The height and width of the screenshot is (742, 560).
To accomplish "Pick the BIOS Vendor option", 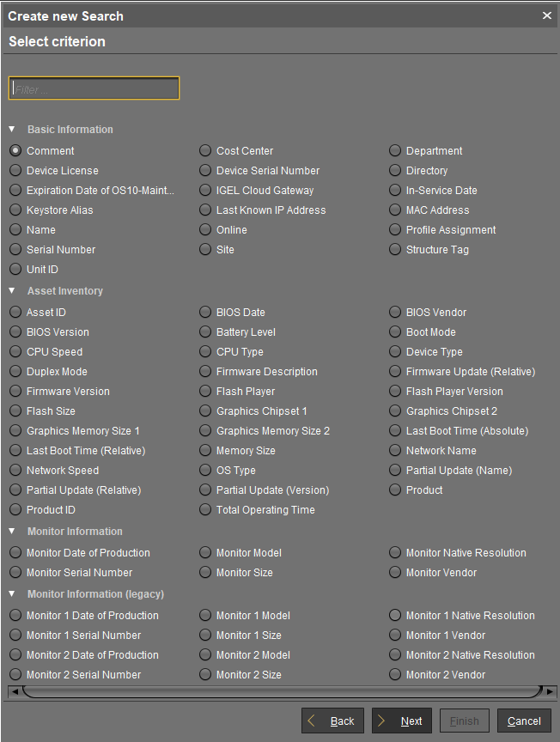I will click(395, 312).
